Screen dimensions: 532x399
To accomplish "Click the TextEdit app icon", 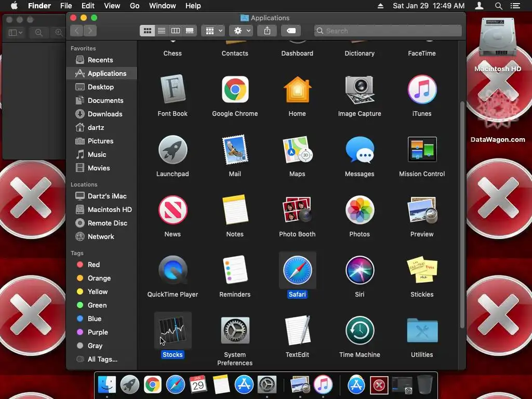I will 297,330.
